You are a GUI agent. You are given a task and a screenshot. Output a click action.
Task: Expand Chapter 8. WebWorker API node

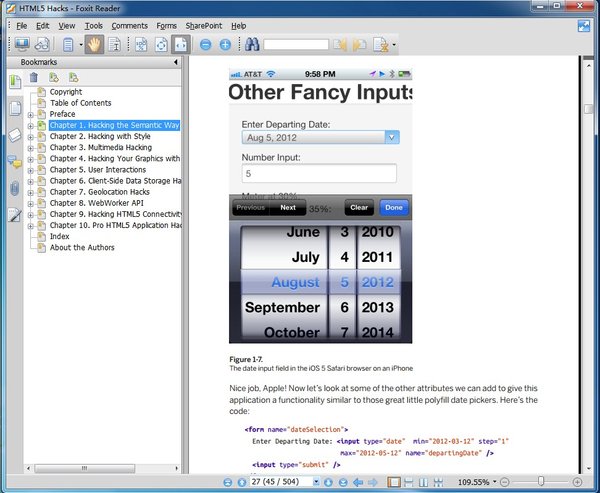point(31,204)
